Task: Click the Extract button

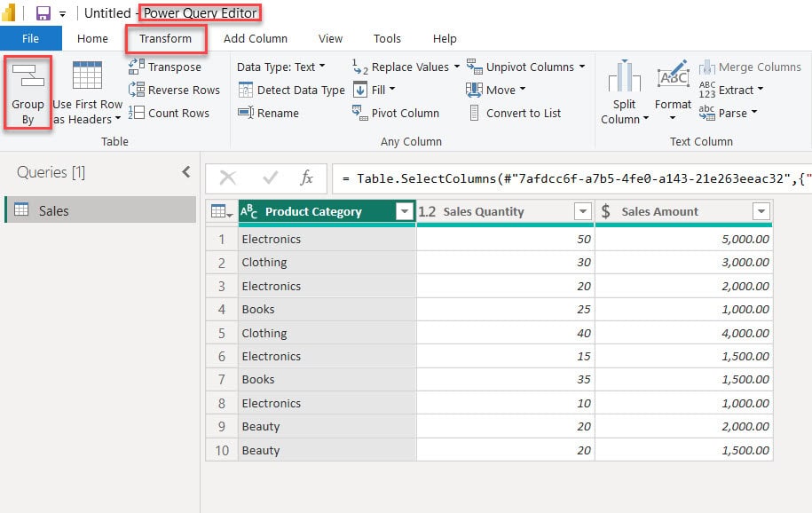Action: coord(730,91)
